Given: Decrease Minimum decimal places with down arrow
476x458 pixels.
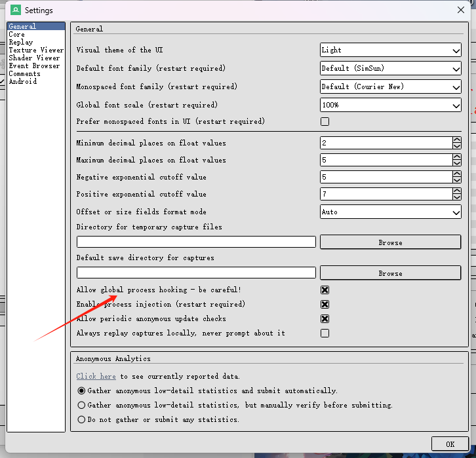Looking at the screenshot, I should 457,146.
